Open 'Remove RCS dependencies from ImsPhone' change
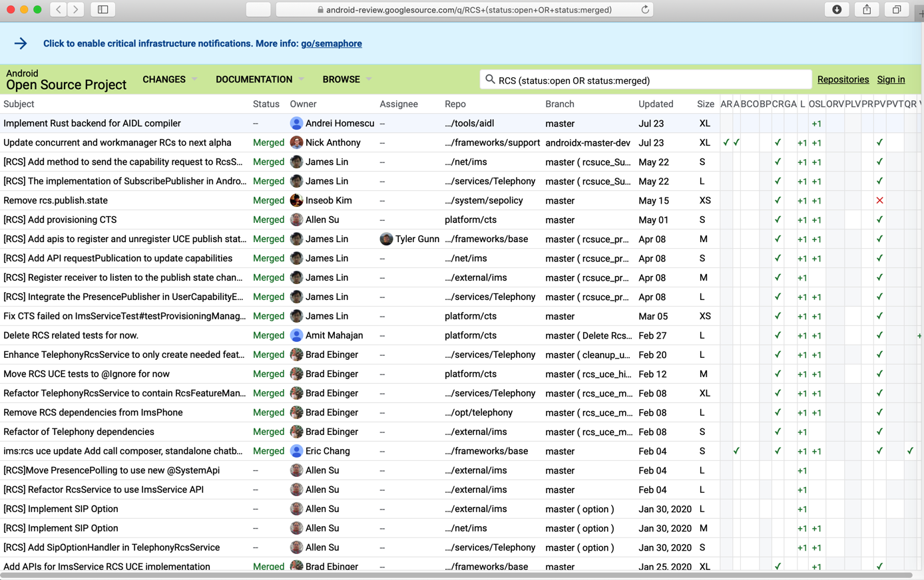Screen dimensions: 924x580 tap(93, 412)
